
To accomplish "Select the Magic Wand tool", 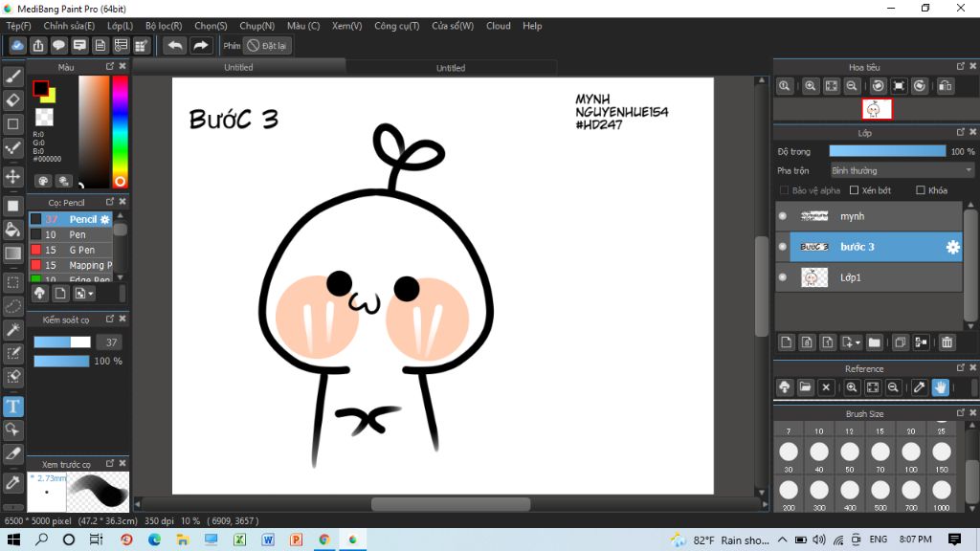I will click(13, 330).
